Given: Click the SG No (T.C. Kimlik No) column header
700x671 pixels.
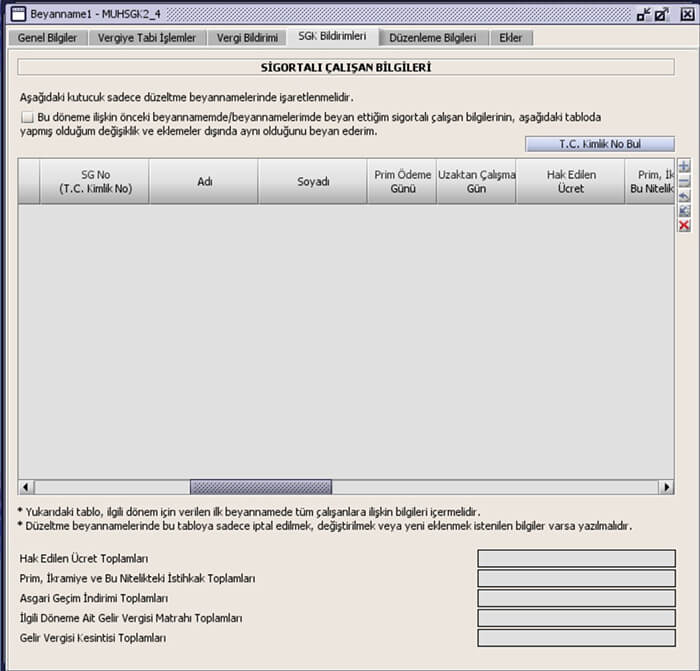Looking at the screenshot, I should (95, 182).
